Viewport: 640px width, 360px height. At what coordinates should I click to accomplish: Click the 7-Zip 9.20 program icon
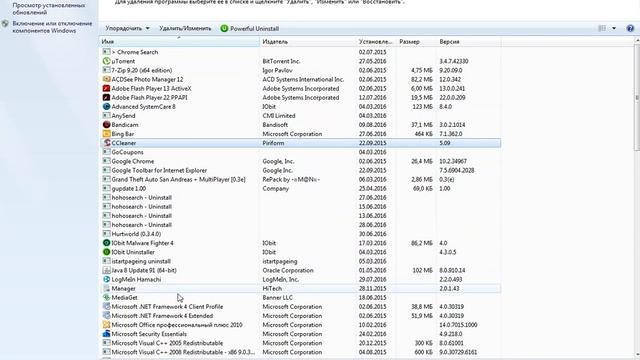[x=106, y=70]
